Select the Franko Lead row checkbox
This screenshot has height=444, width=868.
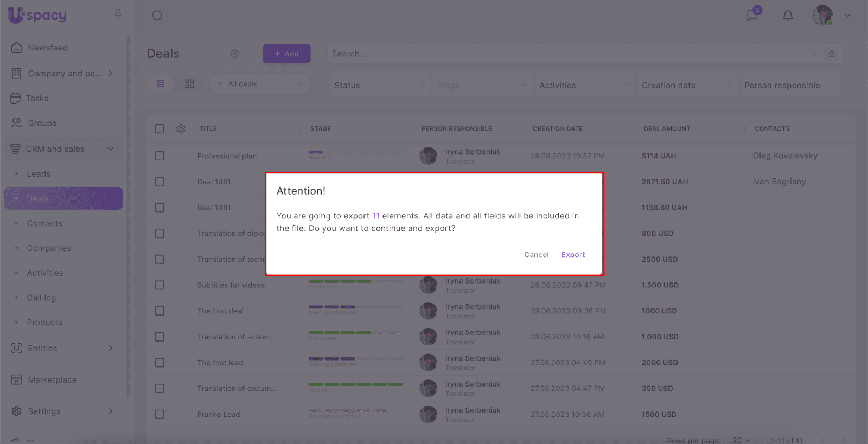(x=159, y=415)
